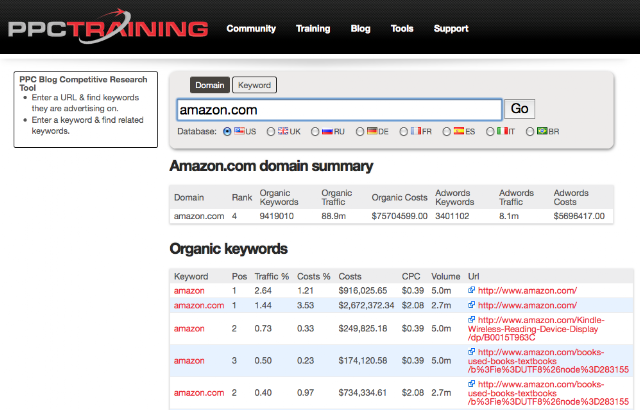Click the PPC Blog Competitive Research Tool title
The width and height of the screenshot is (640, 410).
(83, 83)
